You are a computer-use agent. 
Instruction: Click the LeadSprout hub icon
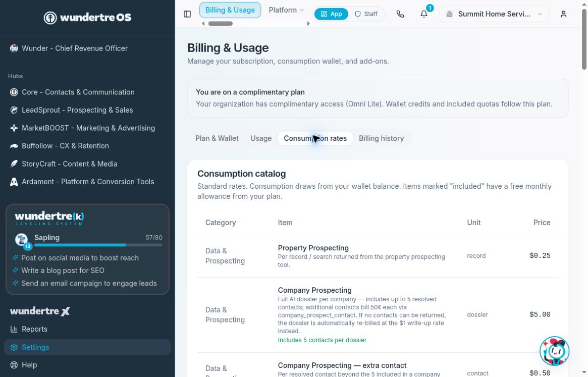click(14, 111)
